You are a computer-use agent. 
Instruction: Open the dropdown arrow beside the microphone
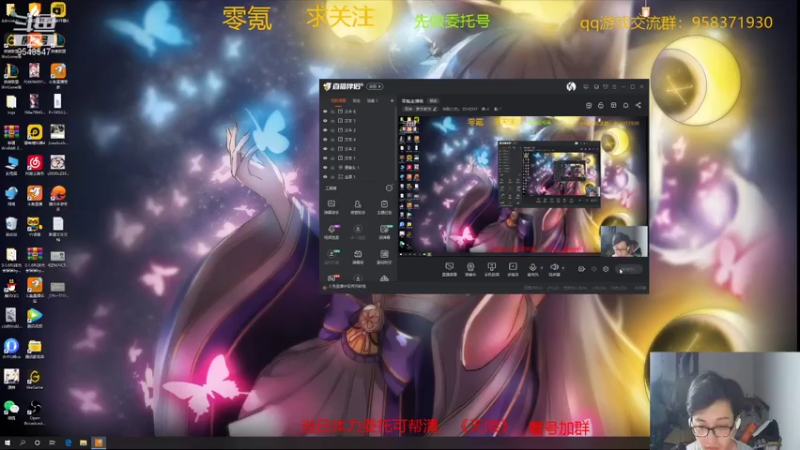point(541,267)
